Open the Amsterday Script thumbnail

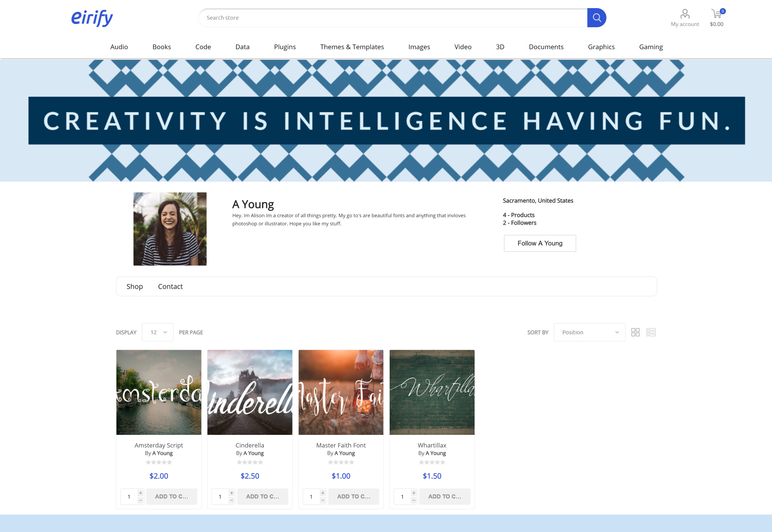point(159,392)
